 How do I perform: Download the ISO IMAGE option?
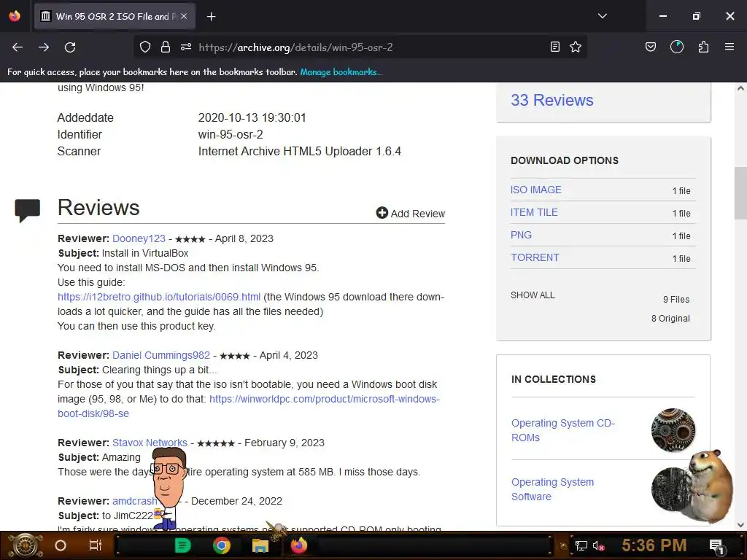tap(536, 190)
